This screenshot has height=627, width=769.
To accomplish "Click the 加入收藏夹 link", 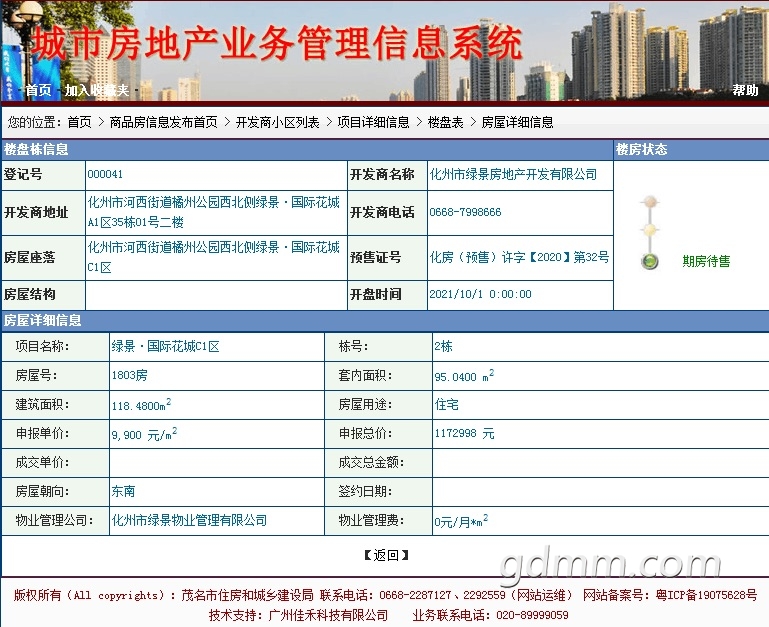I will click(x=97, y=90).
